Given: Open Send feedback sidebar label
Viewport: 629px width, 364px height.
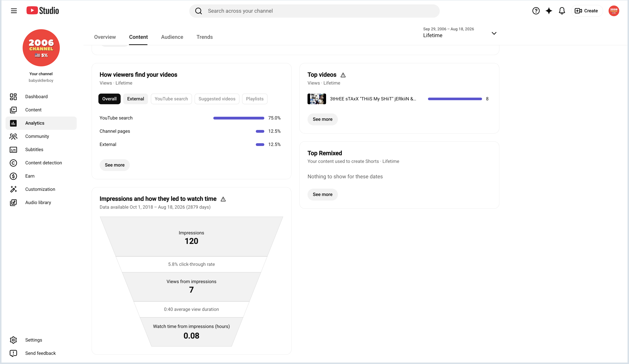Looking at the screenshot, I should 40,353.
